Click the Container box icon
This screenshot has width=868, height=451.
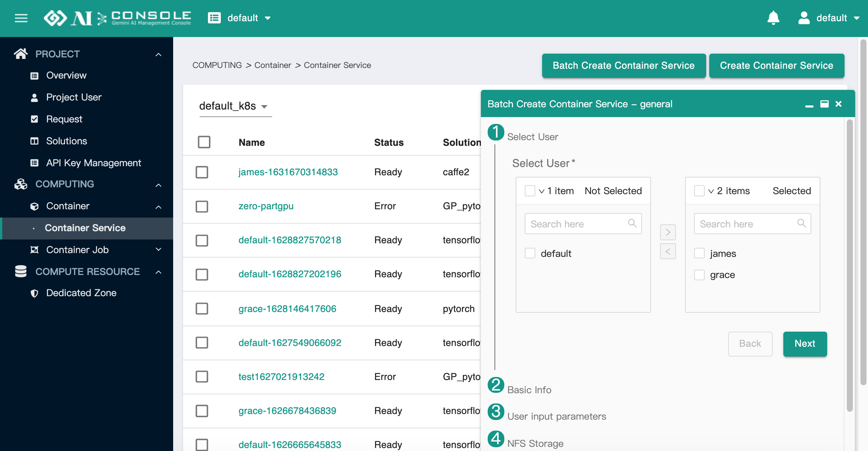(x=34, y=206)
